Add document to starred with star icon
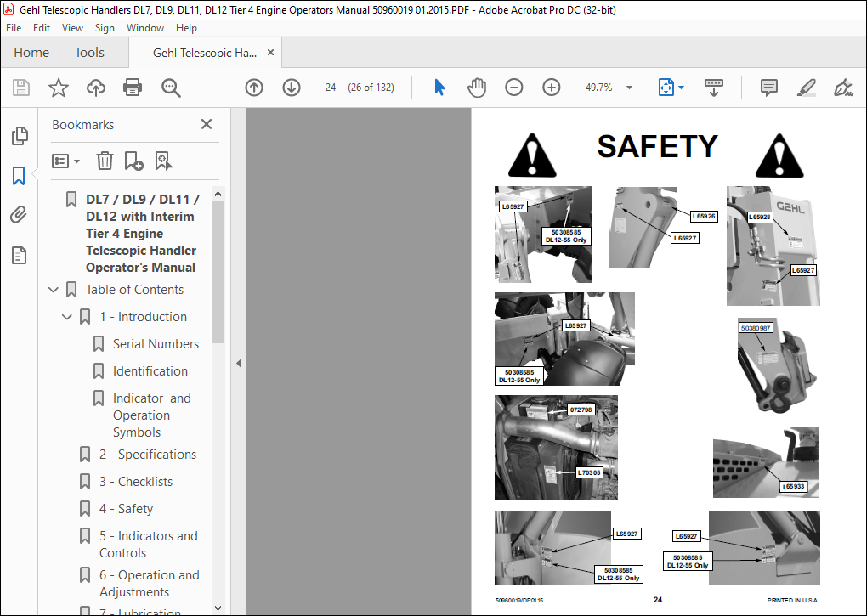867x616 pixels. (58, 88)
